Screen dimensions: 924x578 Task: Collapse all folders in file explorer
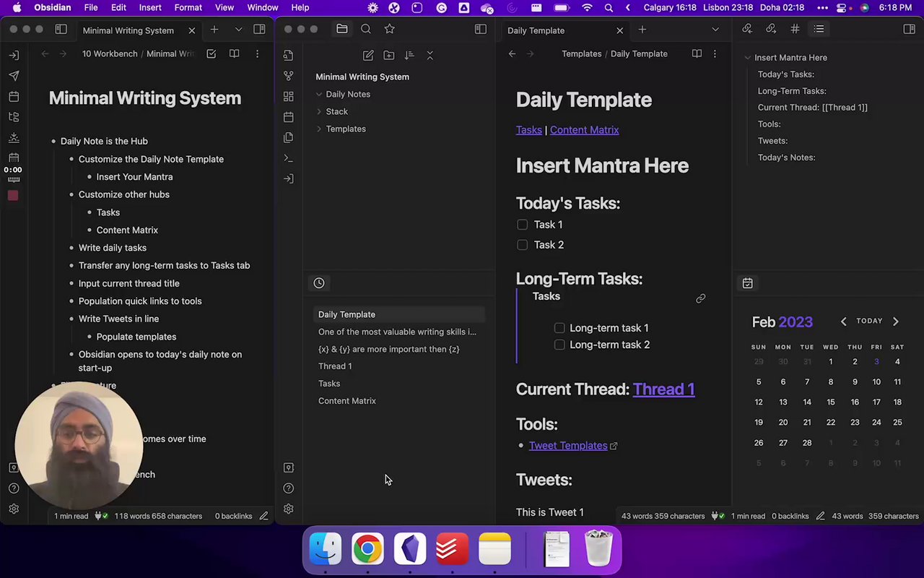430,55
